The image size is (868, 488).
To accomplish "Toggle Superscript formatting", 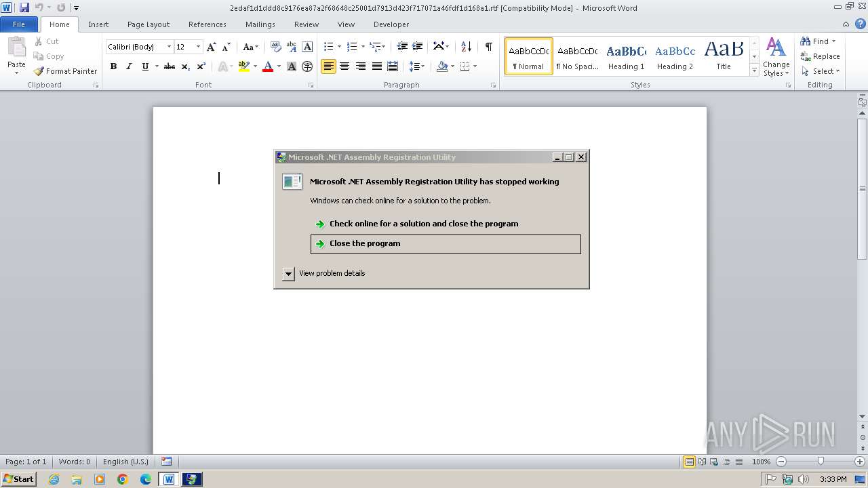I will coord(201,66).
